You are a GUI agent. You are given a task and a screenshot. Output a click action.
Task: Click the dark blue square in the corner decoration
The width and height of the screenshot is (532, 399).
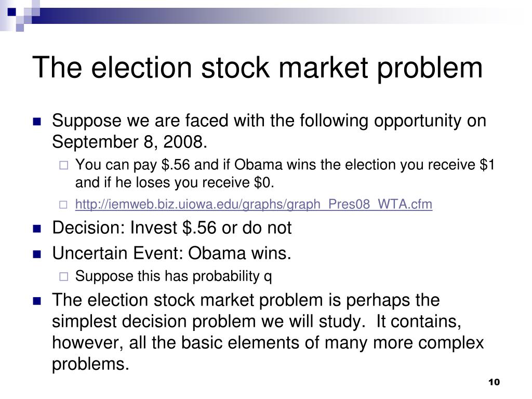[x=12, y=12]
